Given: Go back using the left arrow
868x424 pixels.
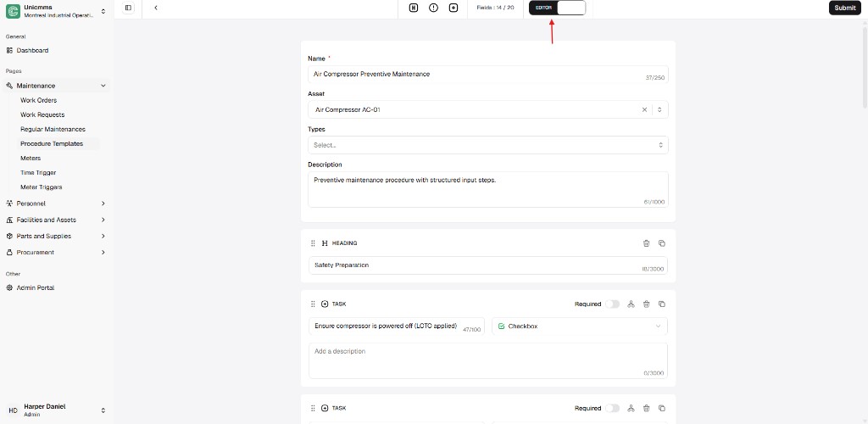Looking at the screenshot, I should pyautogui.click(x=156, y=8).
